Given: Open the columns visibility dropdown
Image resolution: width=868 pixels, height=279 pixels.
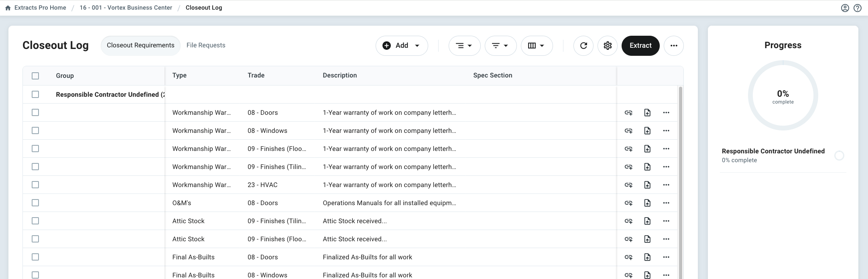Looking at the screenshot, I should point(537,46).
